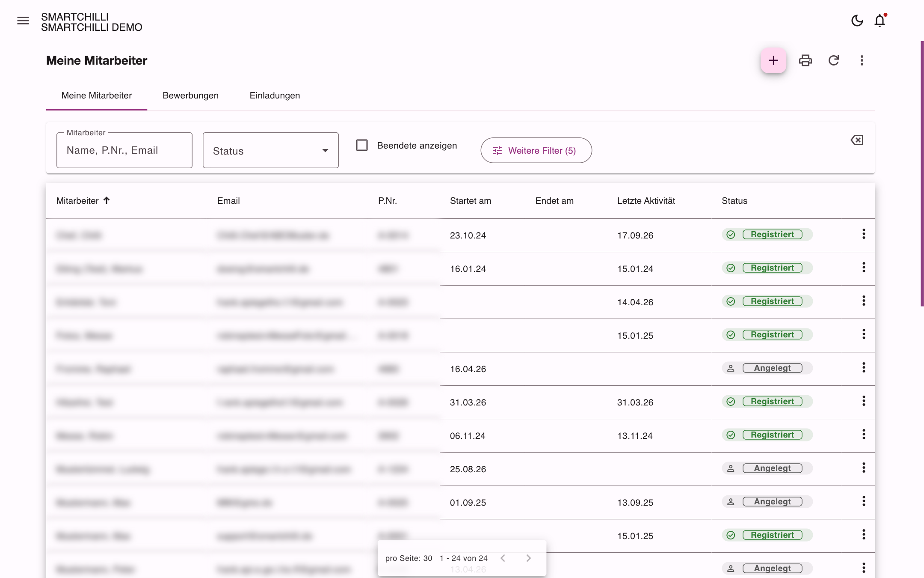This screenshot has height=578, width=924.
Task: Click Registriert status chip for 23.10.24 row
Action: [x=767, y=234]
